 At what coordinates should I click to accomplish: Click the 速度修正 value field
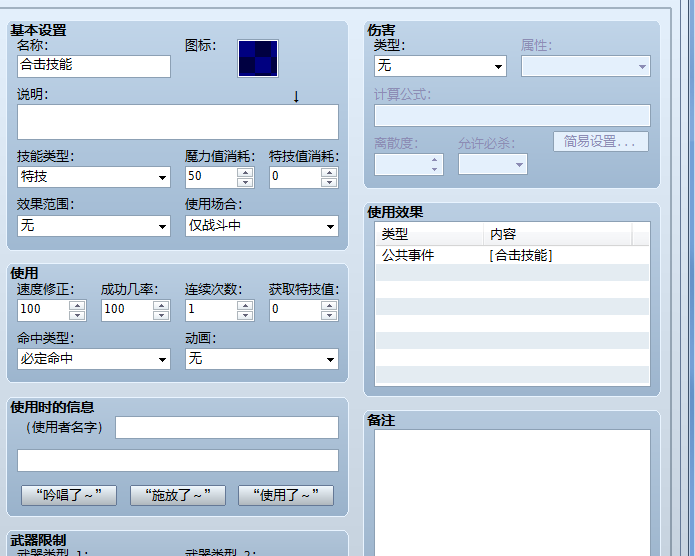(x=43, y=310)
